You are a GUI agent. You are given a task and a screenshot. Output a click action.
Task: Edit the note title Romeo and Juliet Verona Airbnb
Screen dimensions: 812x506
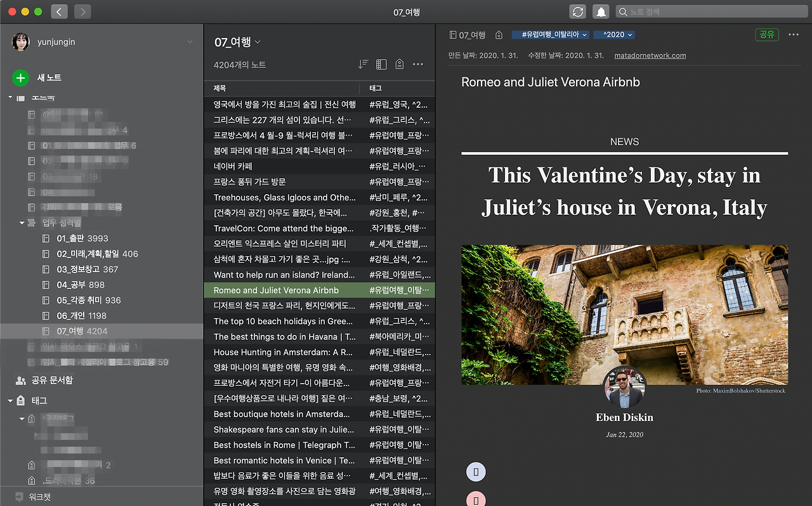(551, 82)
